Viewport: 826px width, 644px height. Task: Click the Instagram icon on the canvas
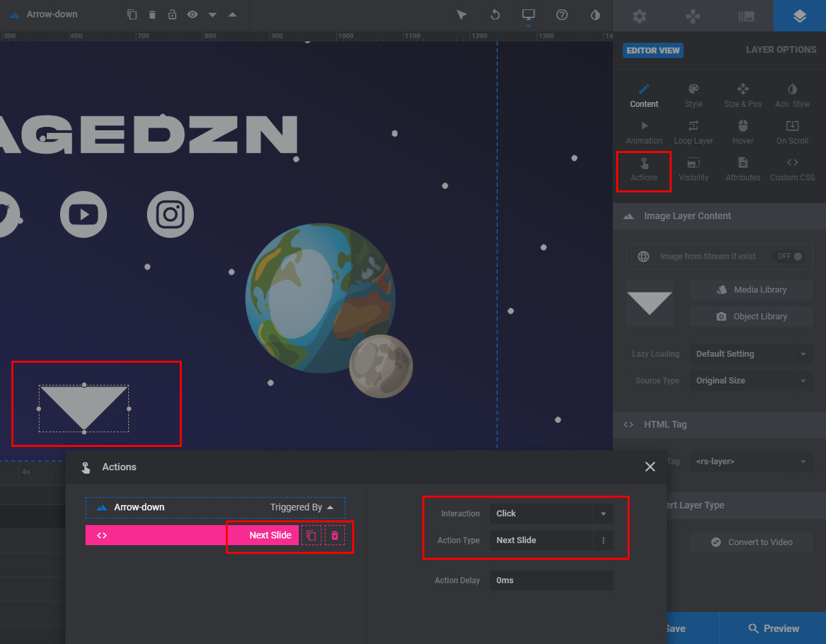170,214
